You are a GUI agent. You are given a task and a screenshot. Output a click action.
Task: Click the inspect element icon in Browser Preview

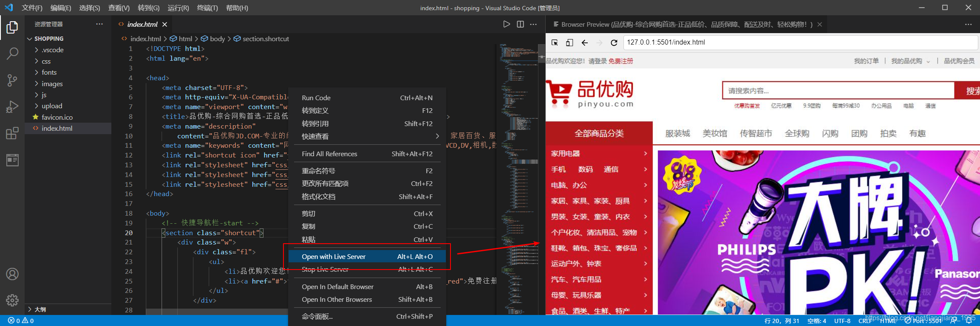tap(555, 42)
